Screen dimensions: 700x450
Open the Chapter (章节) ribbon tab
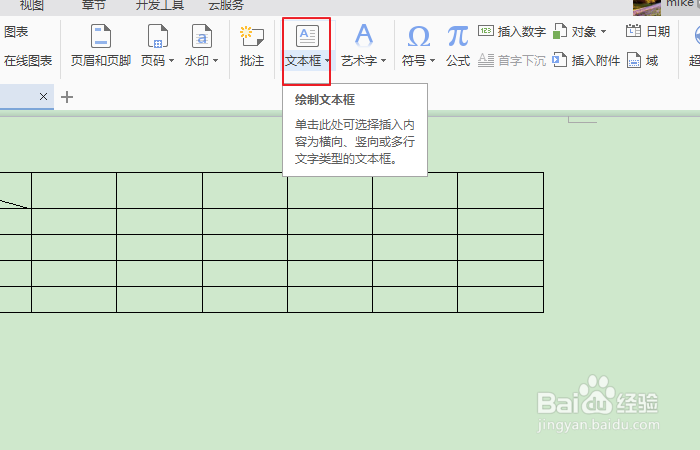pyautogui.click(x=94, y=5)
